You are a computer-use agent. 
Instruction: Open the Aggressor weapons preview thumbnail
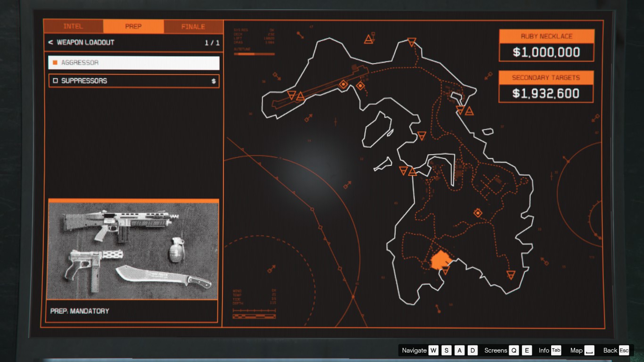point(133,250)
